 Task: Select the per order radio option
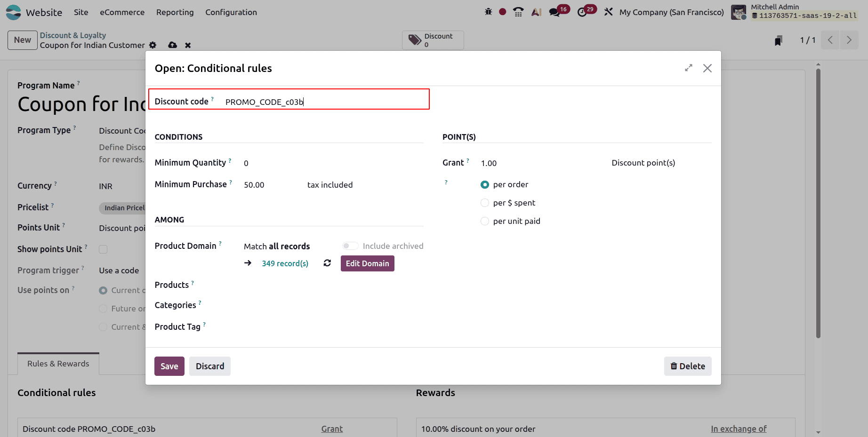point(484,184)
